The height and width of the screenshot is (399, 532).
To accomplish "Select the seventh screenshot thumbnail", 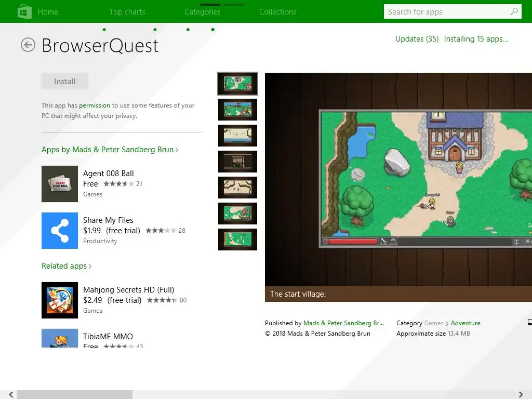I will [x=237, y=240].
